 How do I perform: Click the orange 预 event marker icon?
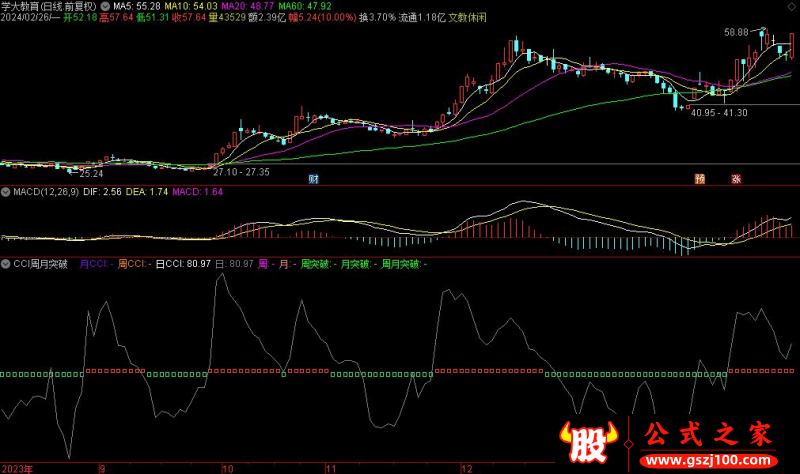click(x=700, y=180)
